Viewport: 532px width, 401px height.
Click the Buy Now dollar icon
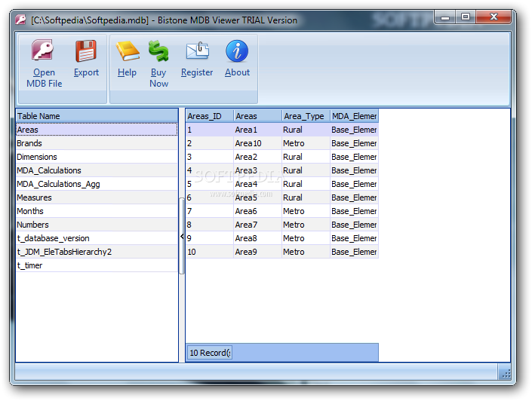pos(158,51)
